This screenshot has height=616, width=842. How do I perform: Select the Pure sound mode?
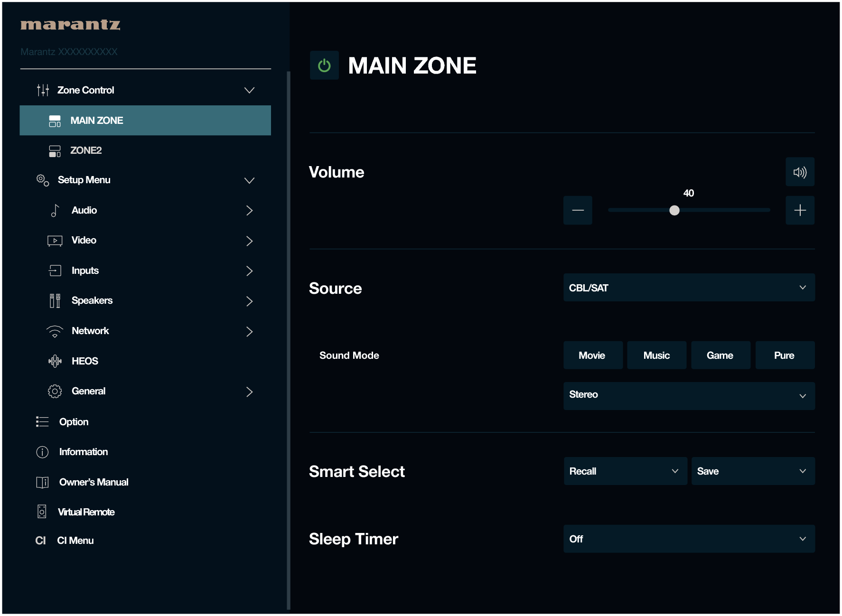785,355
